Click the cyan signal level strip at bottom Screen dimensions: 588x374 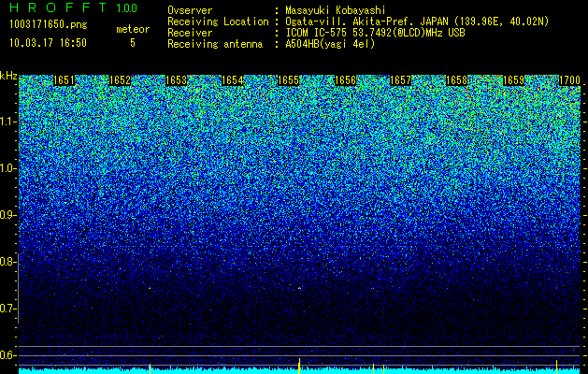(x=299, y=371)
